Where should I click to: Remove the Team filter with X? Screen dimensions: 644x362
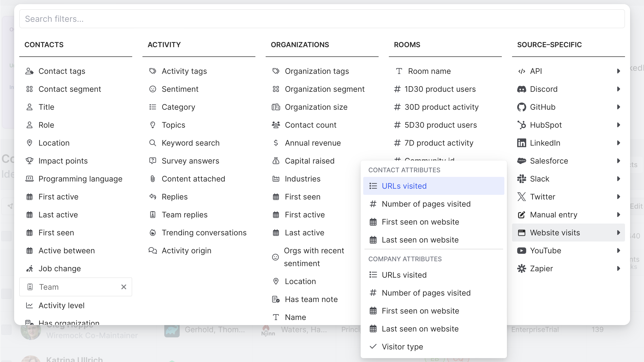(124, 287)
